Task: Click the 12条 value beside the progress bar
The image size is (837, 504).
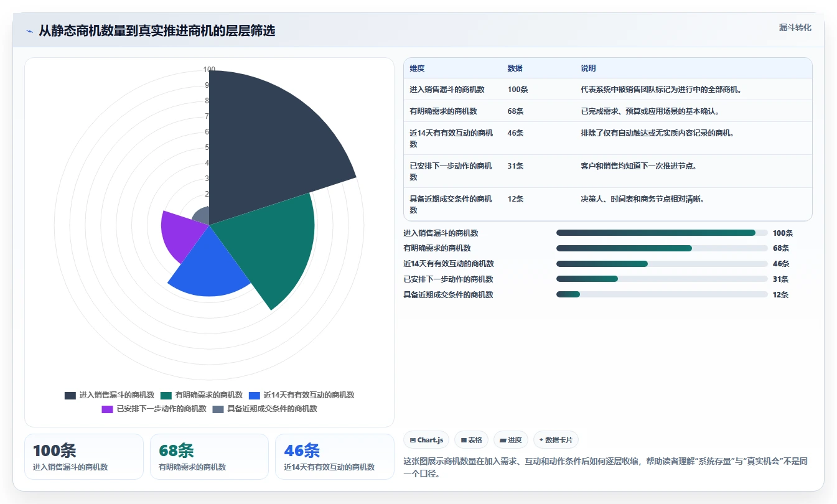Action: [780, 295]
